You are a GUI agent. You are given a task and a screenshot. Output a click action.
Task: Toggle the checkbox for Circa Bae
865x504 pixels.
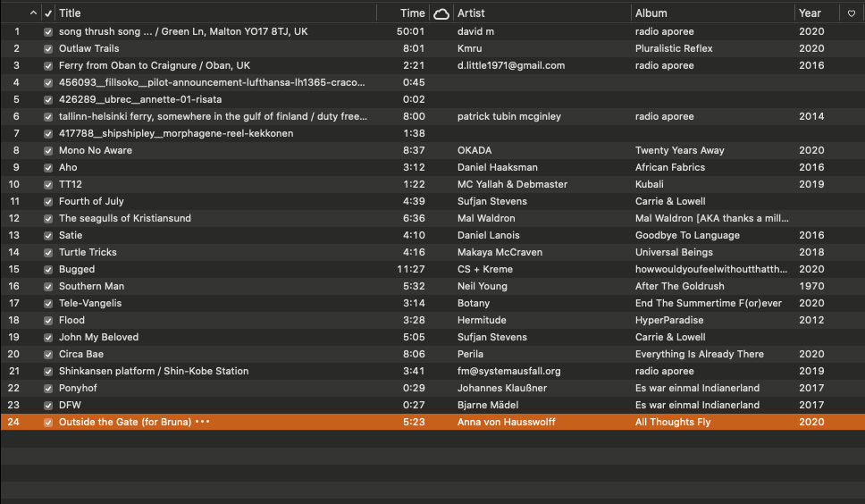(48, 355)
